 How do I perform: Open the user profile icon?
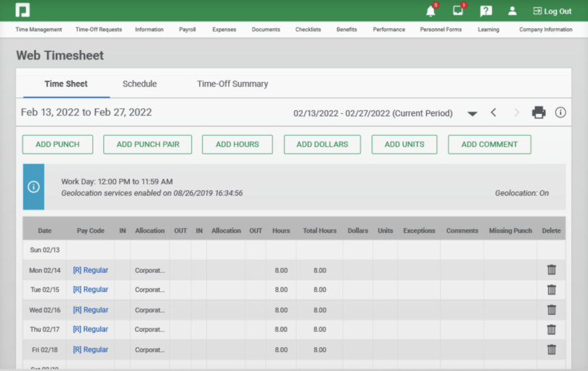click(513, 11)
